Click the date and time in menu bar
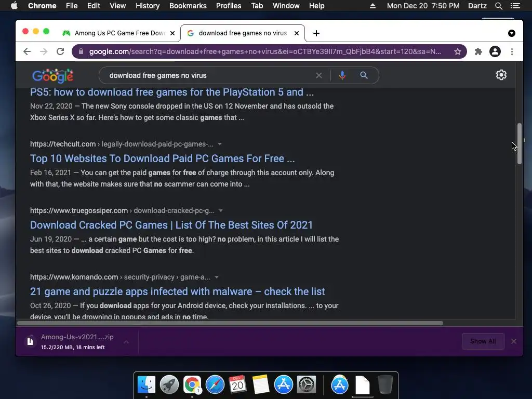The height and width of the screenshot is (399, 532). click(423, 6)
